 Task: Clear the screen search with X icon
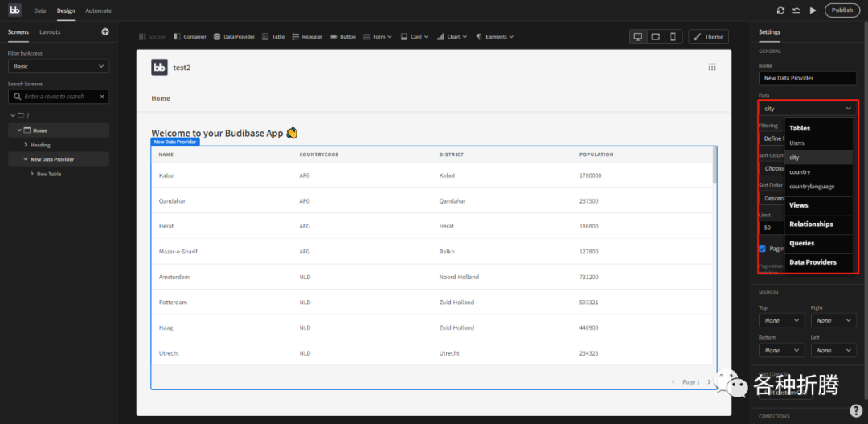tap(102, 97)
